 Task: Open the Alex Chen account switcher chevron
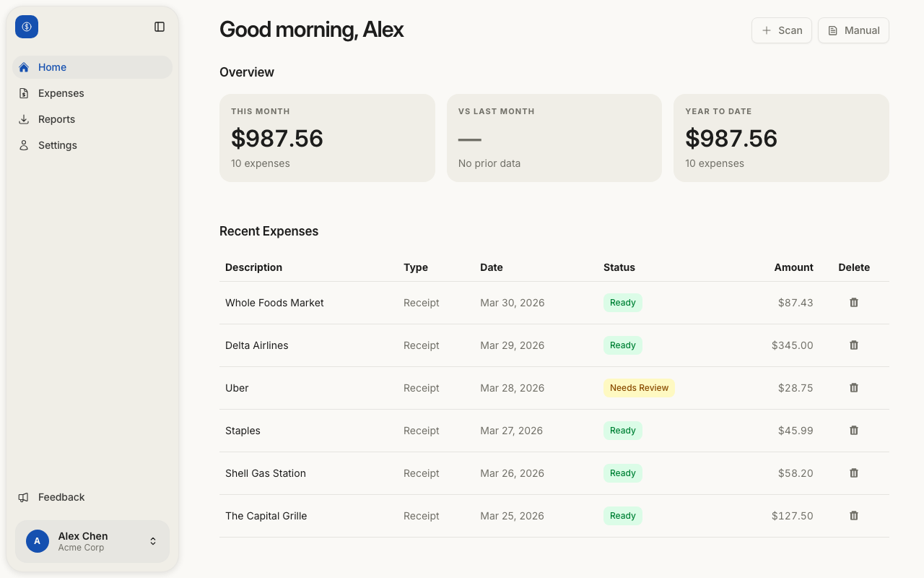152,540
